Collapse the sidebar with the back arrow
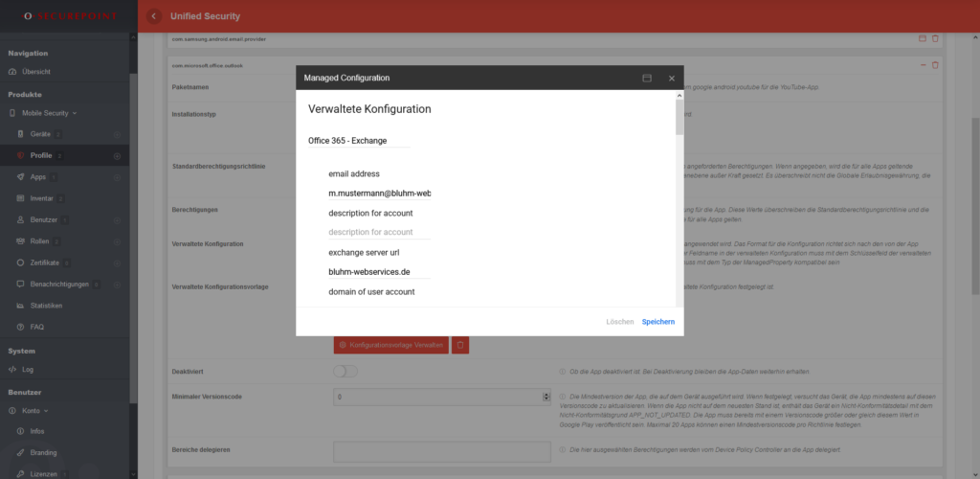The height and width of the screenshot is (479, 980). [155, 16]
